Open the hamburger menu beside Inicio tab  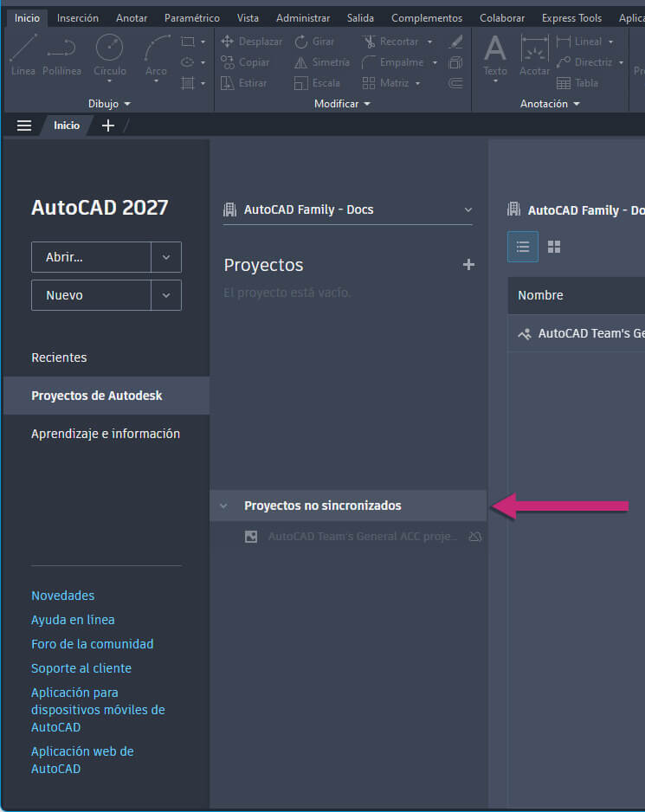pos(24,126)
